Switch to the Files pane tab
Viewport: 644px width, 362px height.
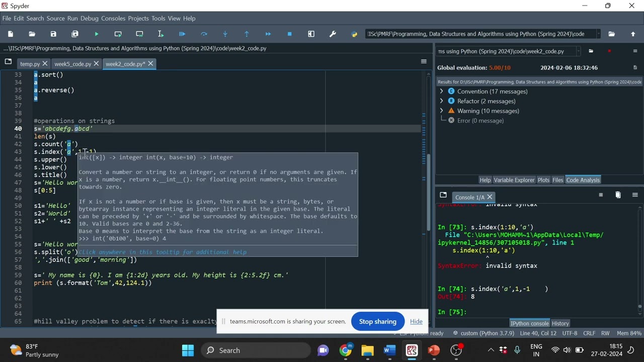tap(557, 180)
